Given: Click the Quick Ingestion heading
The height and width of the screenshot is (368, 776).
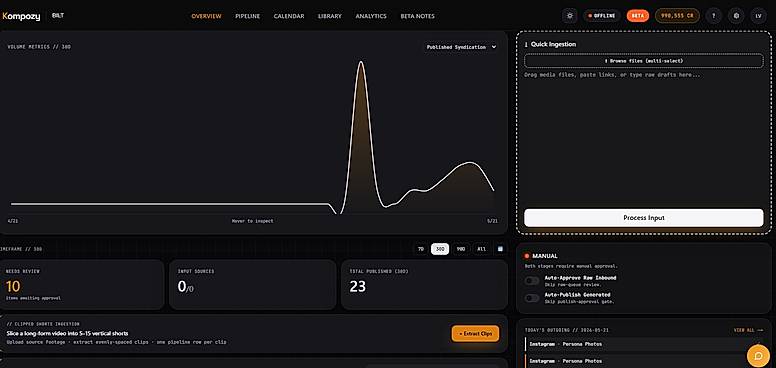Looking at the screenshot, I should point(553,44).
